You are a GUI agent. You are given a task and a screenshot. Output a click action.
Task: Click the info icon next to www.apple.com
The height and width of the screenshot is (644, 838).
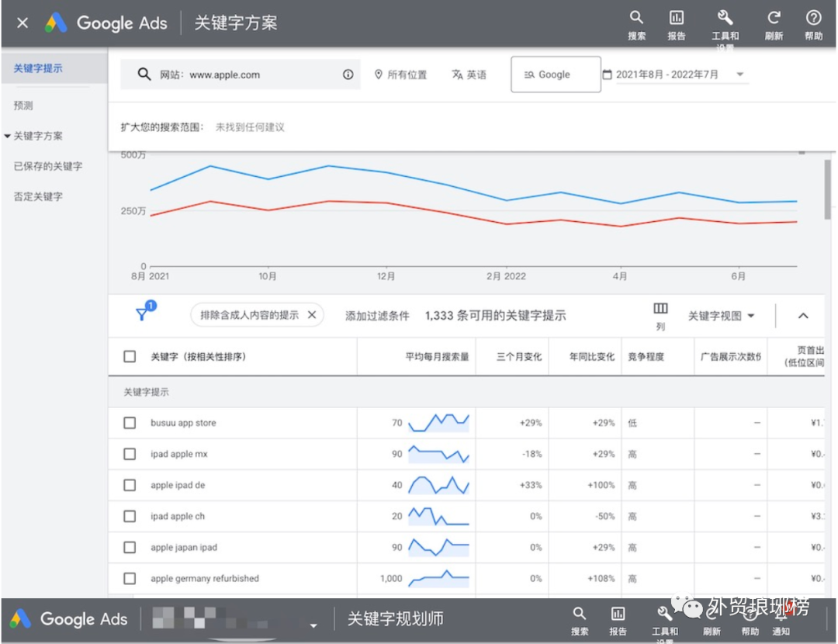(x=348, y=74)
